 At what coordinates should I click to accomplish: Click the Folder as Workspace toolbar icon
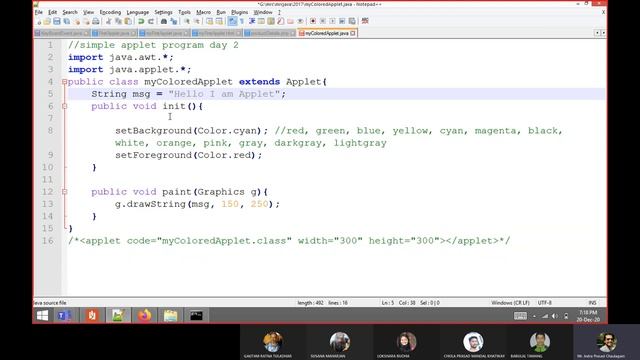click(291, 21)
